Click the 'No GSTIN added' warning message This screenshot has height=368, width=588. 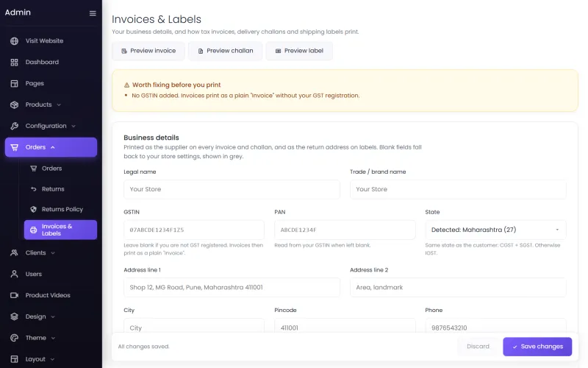click(x=245, y=96)
